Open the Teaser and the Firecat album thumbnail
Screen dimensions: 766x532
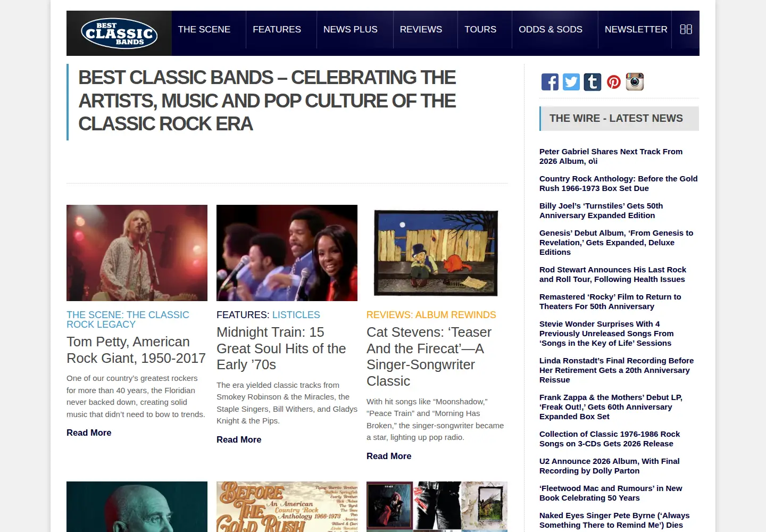click(x=437, y=253)
